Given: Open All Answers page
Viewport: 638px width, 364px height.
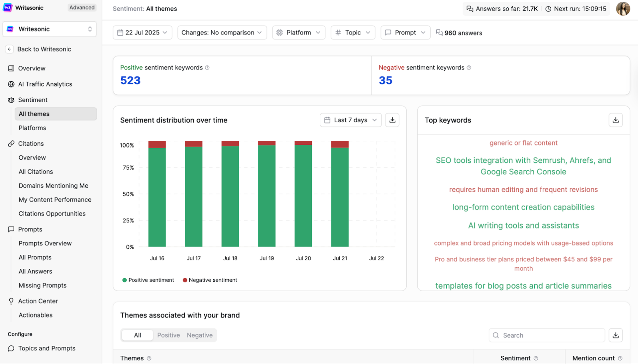Looking at the screenshot, I should click(x=36, y=271).
